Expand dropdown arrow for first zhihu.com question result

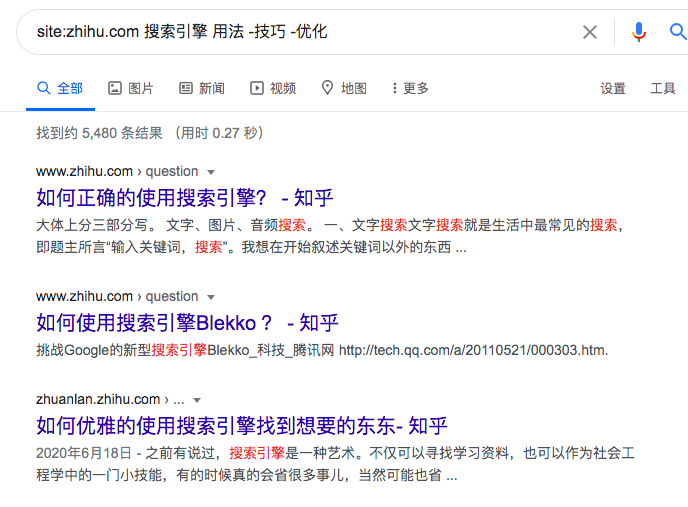pyautogui.click(x=211, y=172)
